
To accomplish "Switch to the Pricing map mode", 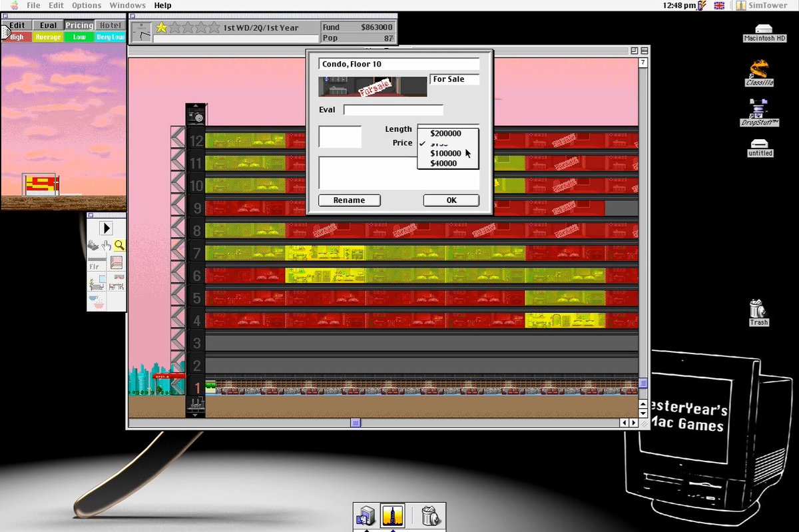I will (x=79, y=25).
